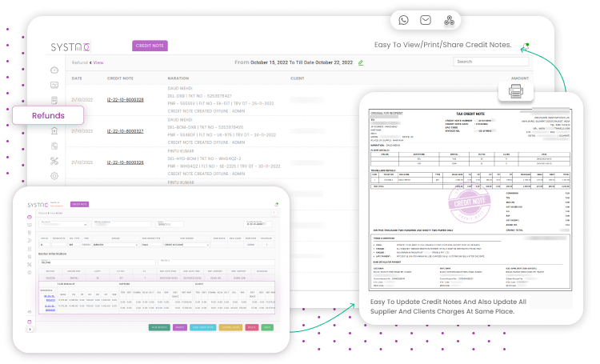600x364 pixels.
Task: Click the settings gear icon in the sidebar
Action: (x=54, y=175)
